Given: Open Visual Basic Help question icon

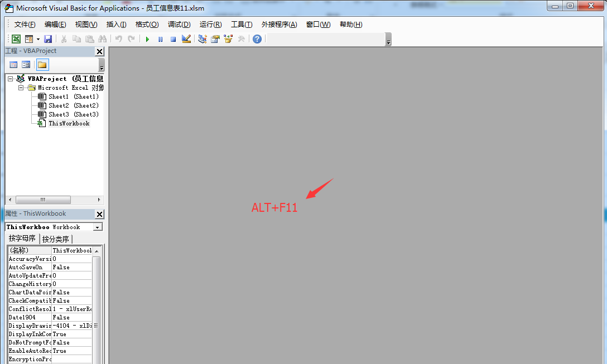Looking at the screenshot, I should click(257, 39).
